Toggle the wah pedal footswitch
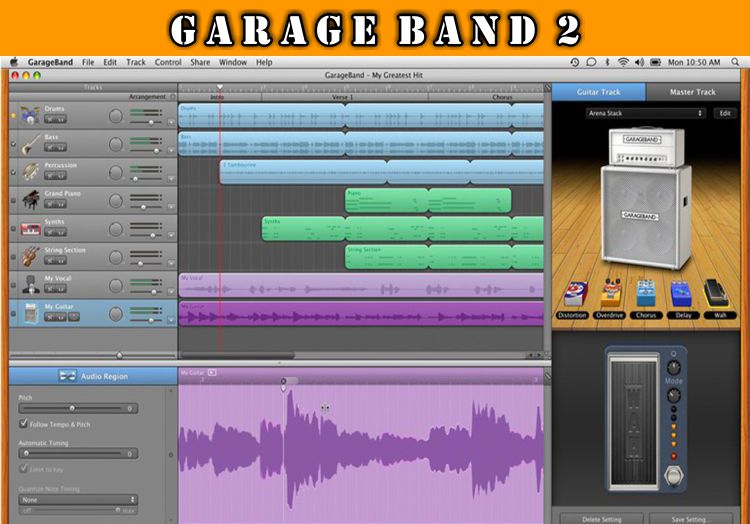Viewport: 750px width, 524px height. (x=673, y=476)
